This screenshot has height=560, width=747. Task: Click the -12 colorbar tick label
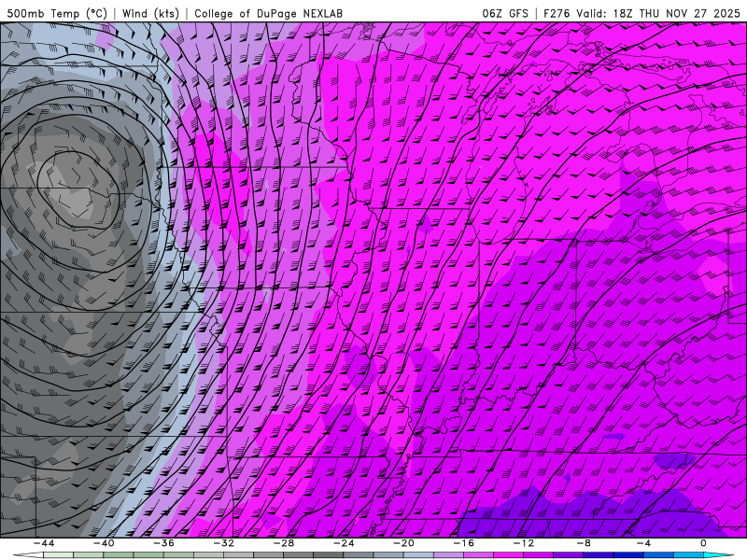(x=524, y=543)
